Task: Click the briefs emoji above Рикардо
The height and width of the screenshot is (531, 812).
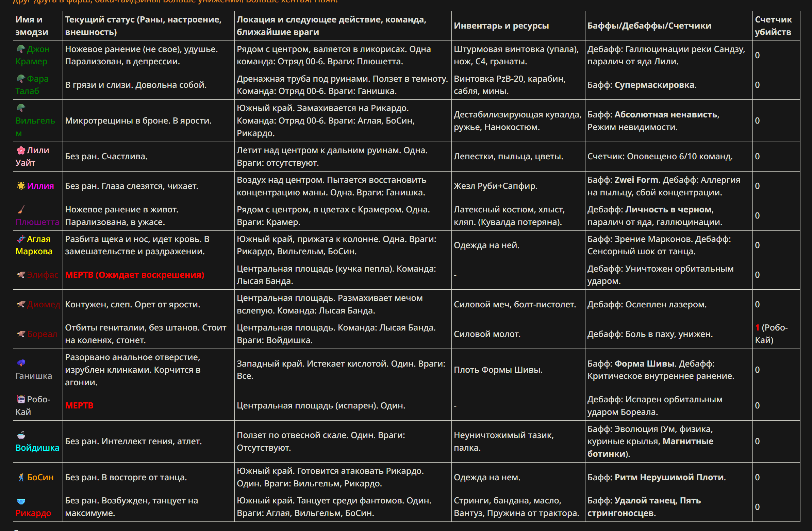Action: [x=21, y=501]
